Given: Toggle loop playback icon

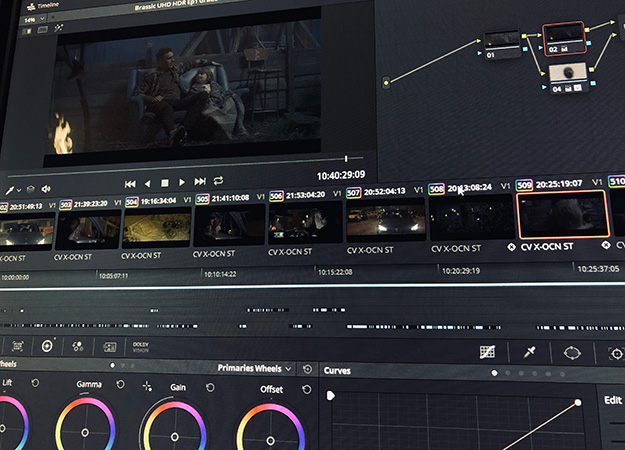Looking at the screenshot, I should pos(218,181).
